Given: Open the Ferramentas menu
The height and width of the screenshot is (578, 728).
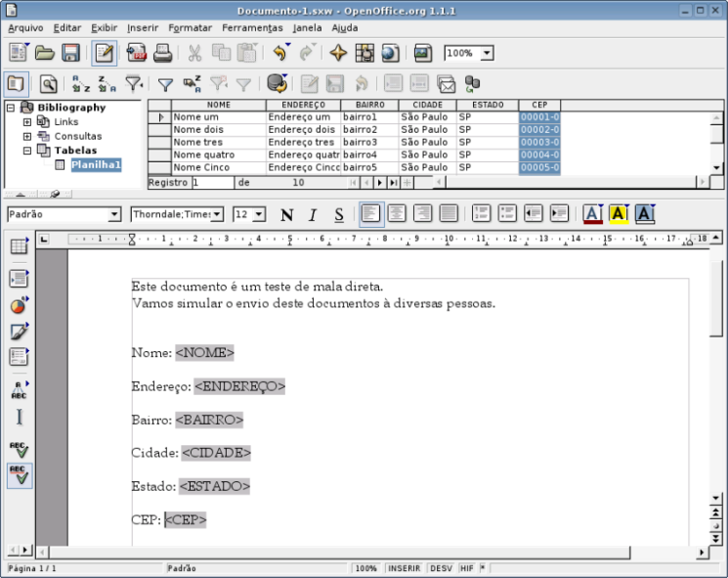Looking at the screenshot, I should pyautogui.click(x=252, y=28).
